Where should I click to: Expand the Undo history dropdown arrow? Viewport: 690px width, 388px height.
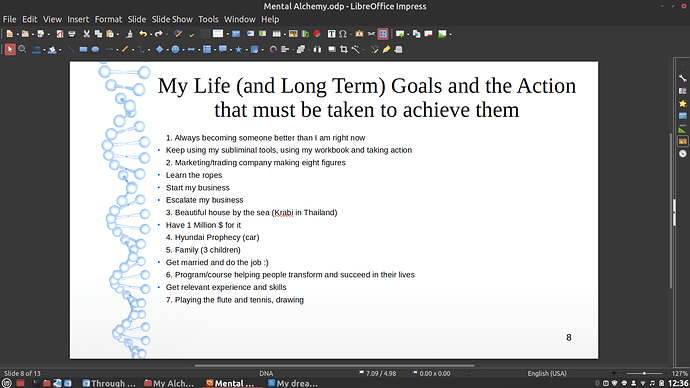151,34
